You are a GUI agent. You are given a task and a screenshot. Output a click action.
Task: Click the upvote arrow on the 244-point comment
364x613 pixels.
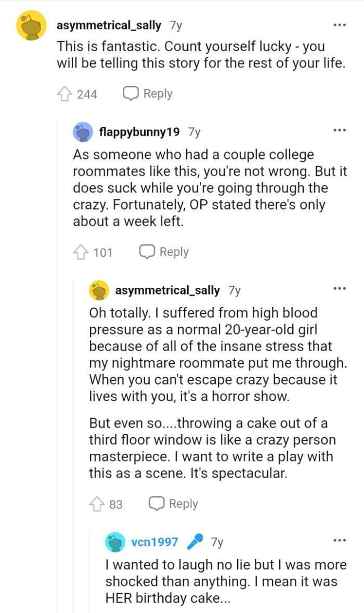click(x=63, y=93)
